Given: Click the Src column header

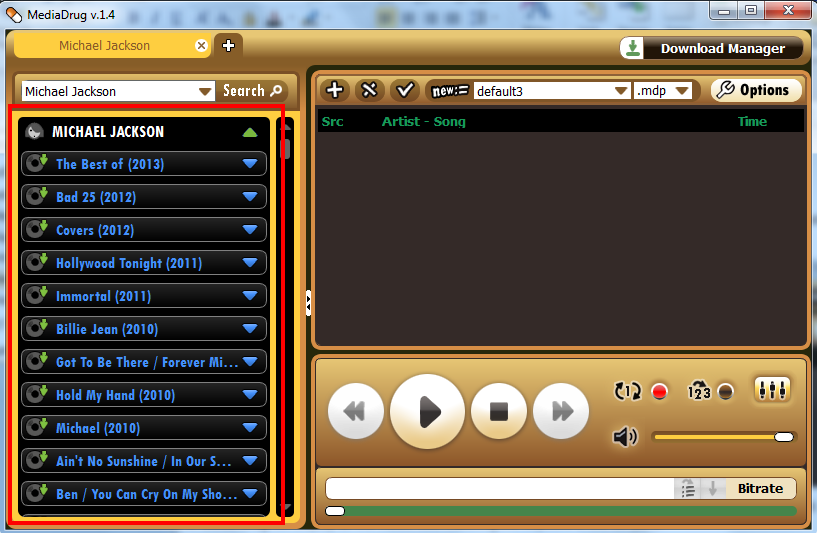Looking at the screenshot, I should [x=332, y=121].
